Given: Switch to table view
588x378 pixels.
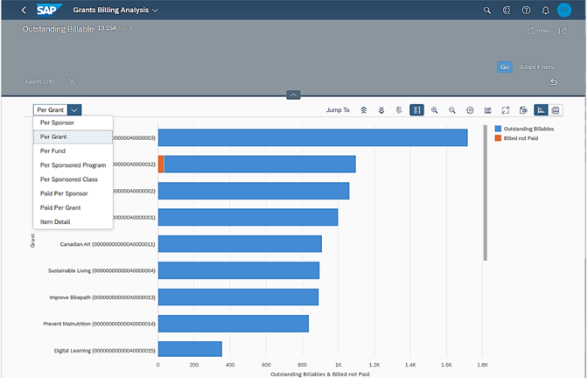Looking at the screenshot, I should tap(556, 110).
